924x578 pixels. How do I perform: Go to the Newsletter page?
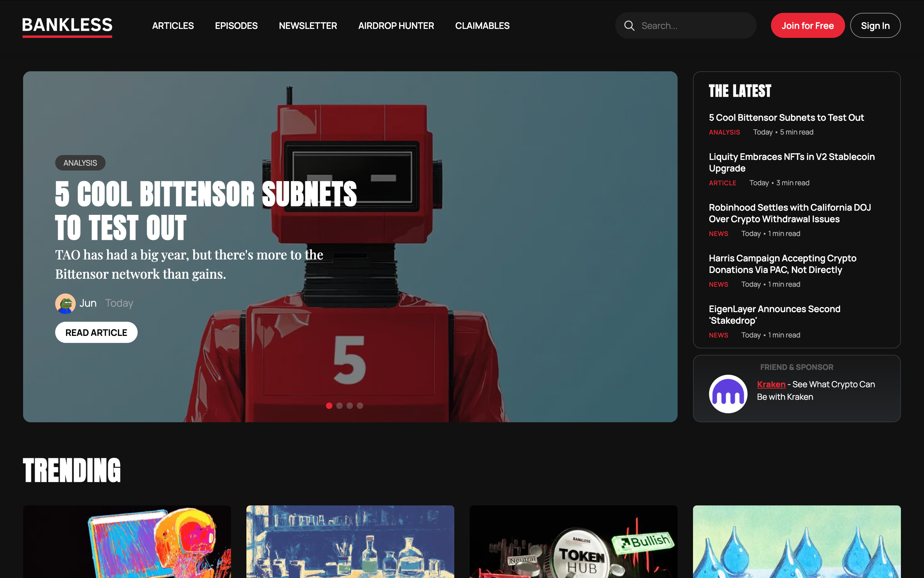(x=308, y=26)
